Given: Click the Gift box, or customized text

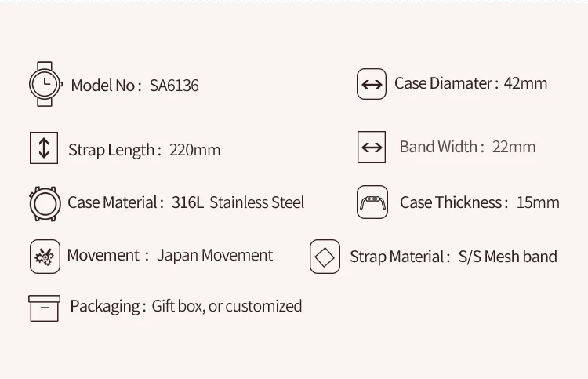Looking at the screenshot, I should 227,306.
